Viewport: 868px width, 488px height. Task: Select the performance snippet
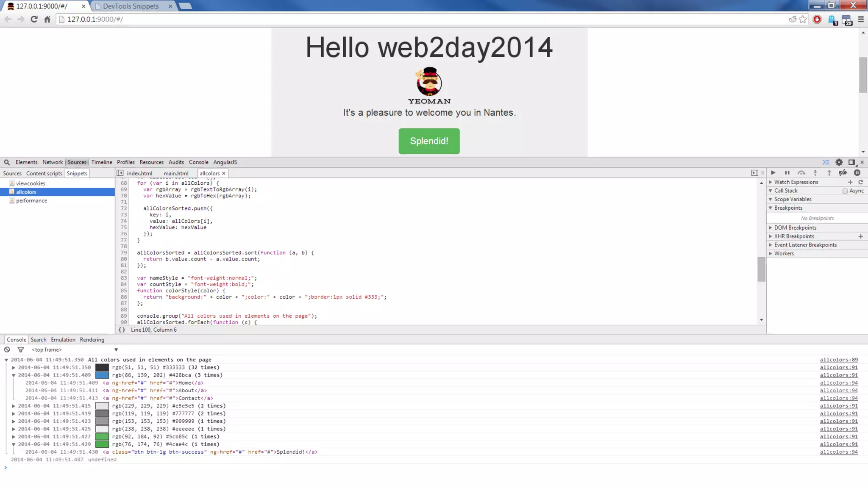coord(31,201)
